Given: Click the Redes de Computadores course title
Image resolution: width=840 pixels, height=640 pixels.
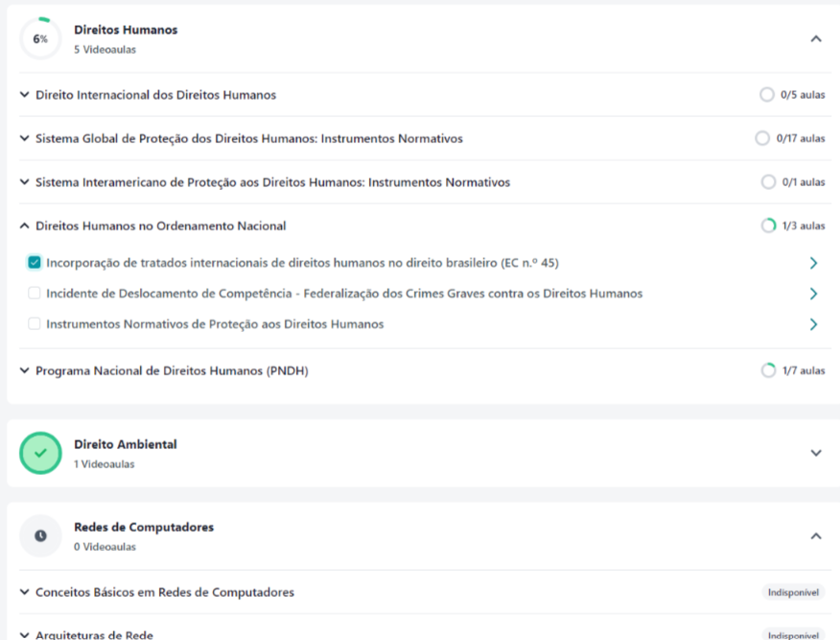Looking at the screenshot, I should point(144,528).
